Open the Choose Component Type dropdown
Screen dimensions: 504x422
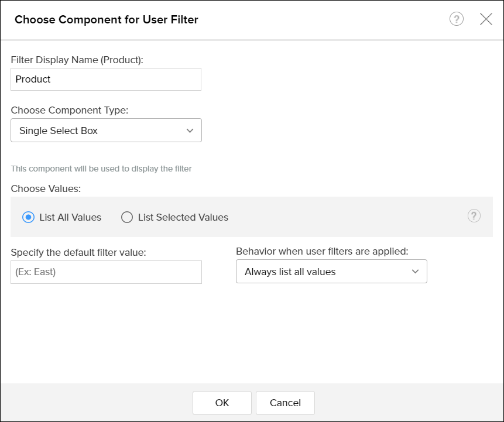tap(106, 130)
